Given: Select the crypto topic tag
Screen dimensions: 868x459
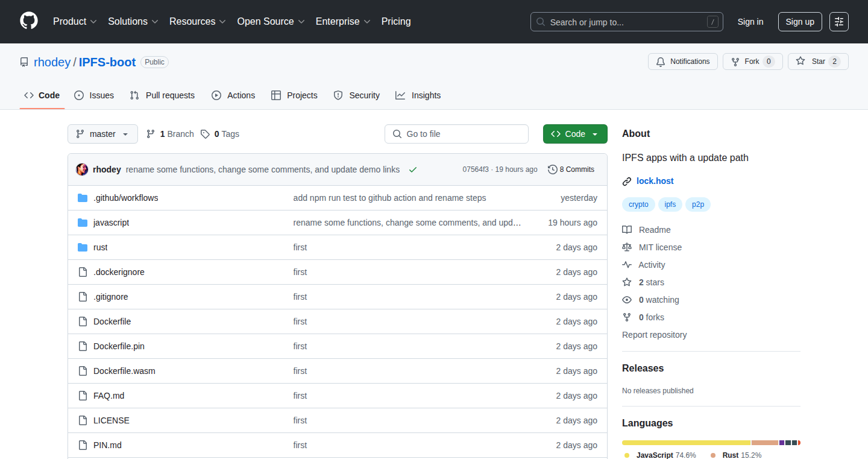Looking at the screenshot, I should [638, 204].
